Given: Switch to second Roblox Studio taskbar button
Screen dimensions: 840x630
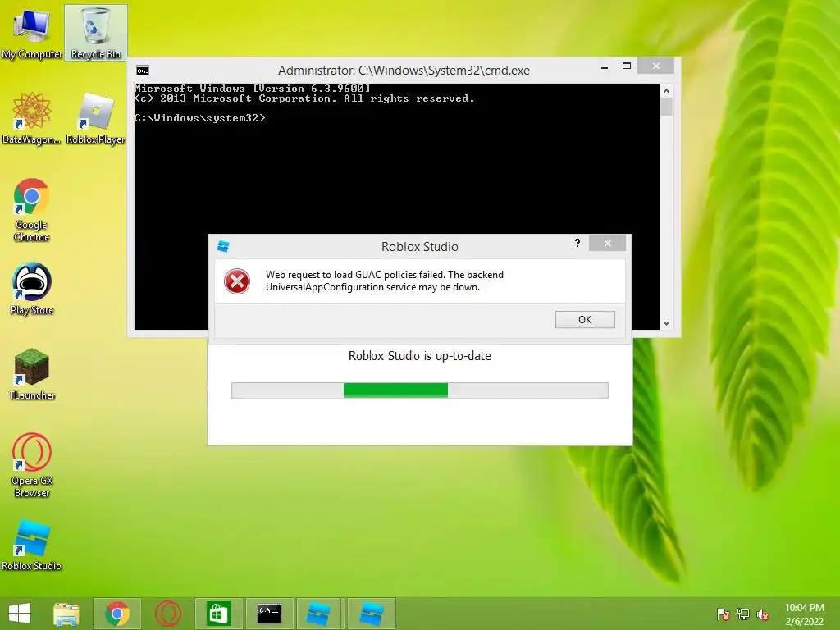Looking at the screenshot, I should (x=371, y=614).
